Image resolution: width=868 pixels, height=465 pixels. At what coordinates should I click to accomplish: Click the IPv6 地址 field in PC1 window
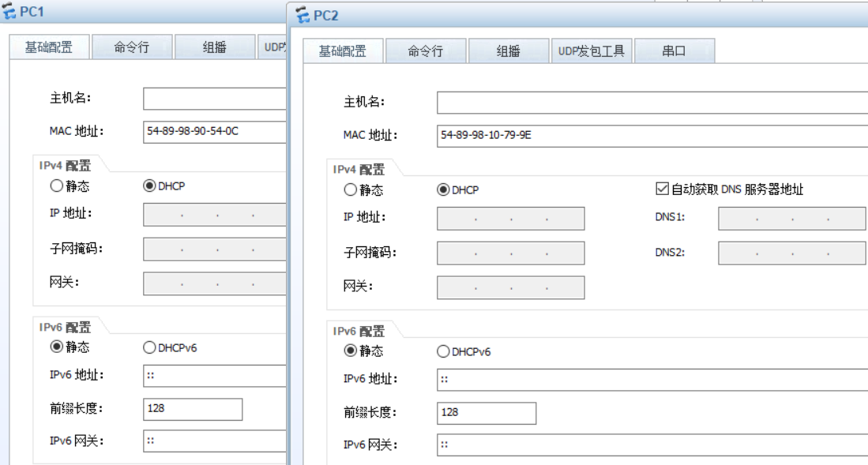click(x=215, y=376)
